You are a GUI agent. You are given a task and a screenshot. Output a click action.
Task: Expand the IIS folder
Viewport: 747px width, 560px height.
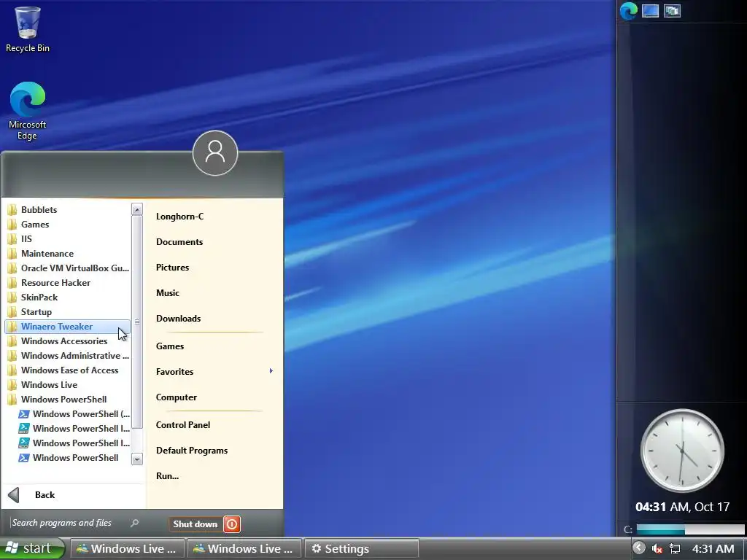point(66,239)
